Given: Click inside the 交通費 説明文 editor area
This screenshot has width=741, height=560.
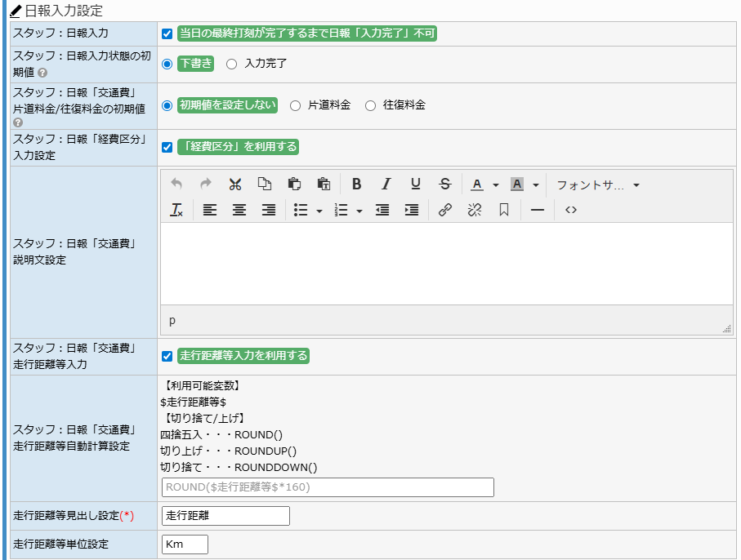Looking at the screenshot, I should click(x=447, y=264).
